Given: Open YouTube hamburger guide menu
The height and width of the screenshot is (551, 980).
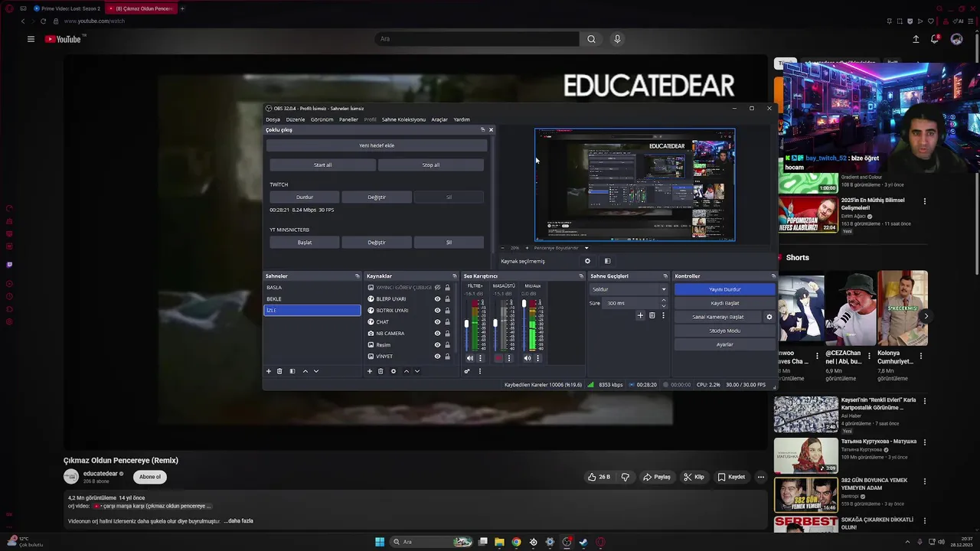Looking at the screenshot, I should coord(31,39).
